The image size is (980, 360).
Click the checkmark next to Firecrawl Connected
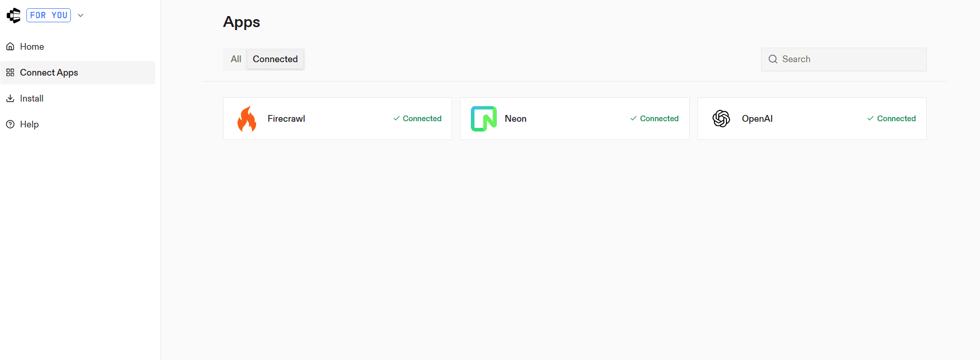pyautogui.click(x=396, y=119)
